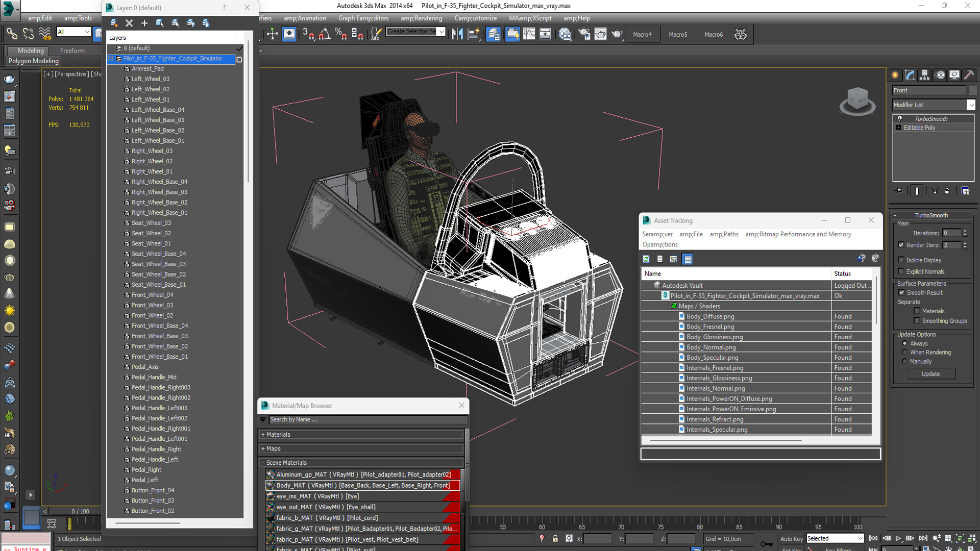Viewport: 980px width, 551px height.
Task: Click the Play Animation button
Action: click(x=898, y=539)
